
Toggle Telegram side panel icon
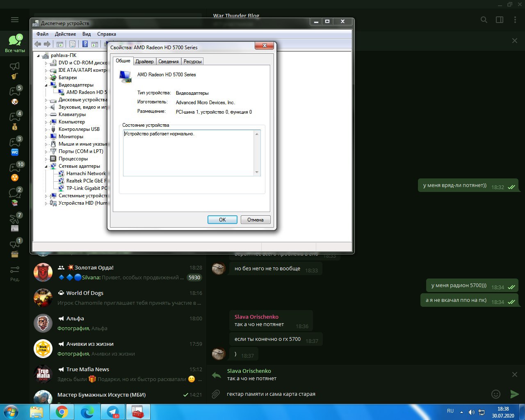pos(500,20)
